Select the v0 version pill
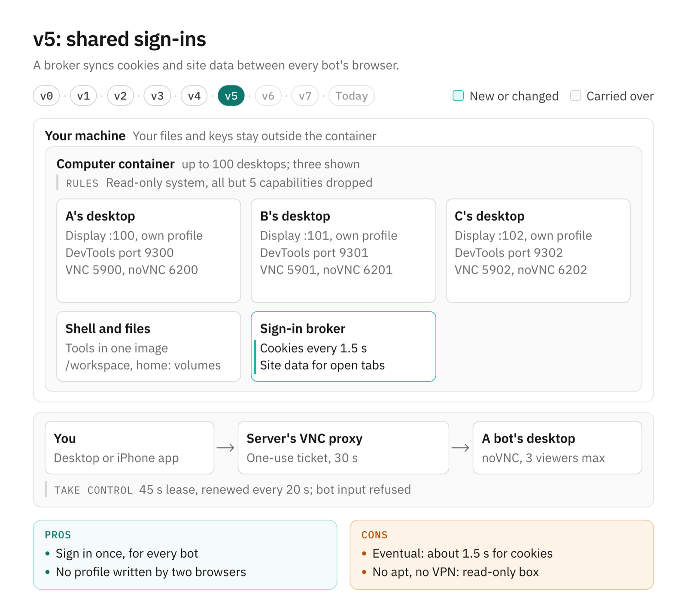This screenshot has height=616, width=687. [46, 96]
